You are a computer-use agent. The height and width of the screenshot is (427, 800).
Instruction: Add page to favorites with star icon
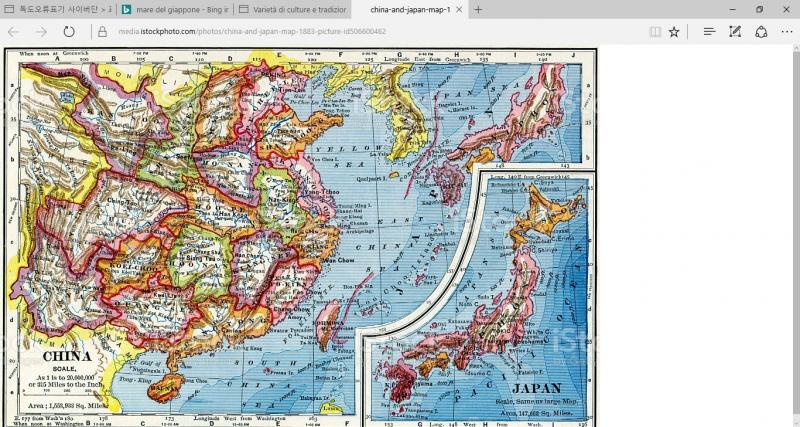click(675, 31)
